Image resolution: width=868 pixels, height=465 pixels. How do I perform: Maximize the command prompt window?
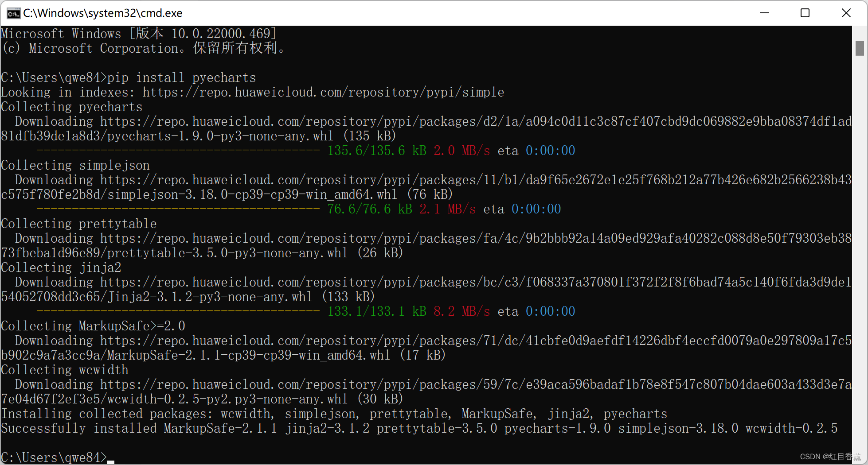pyautogui.click(x=805, y=13)
